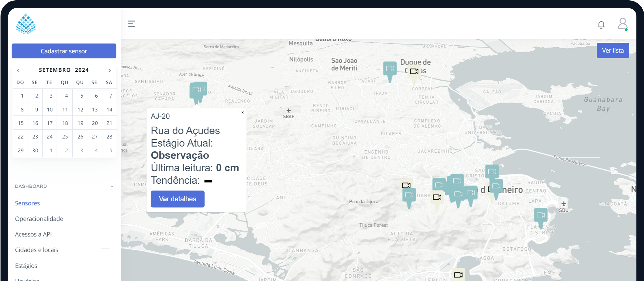Open the Operacionalidade menu item

pyautogui.click(x=39, y=219)
